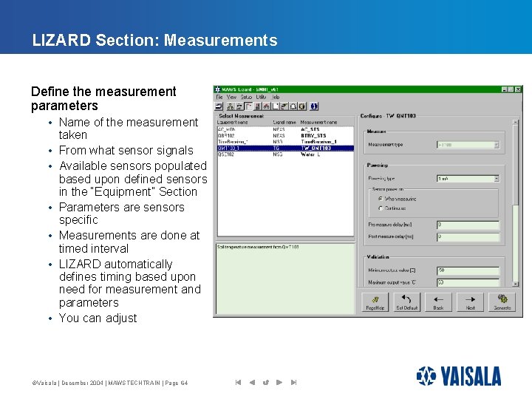The width and height of the screenshot is (532, 399).
Task: Click the Vaisala logo on the slide
Action: (459, 376)
